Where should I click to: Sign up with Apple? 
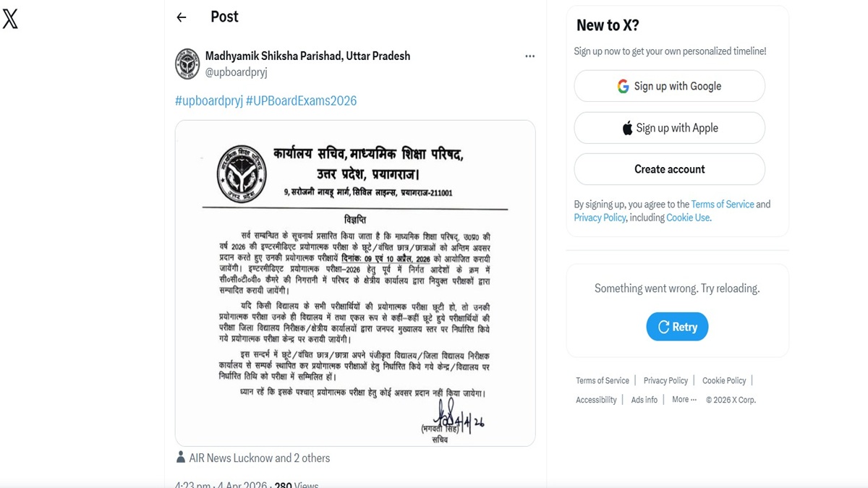[669, 128]
